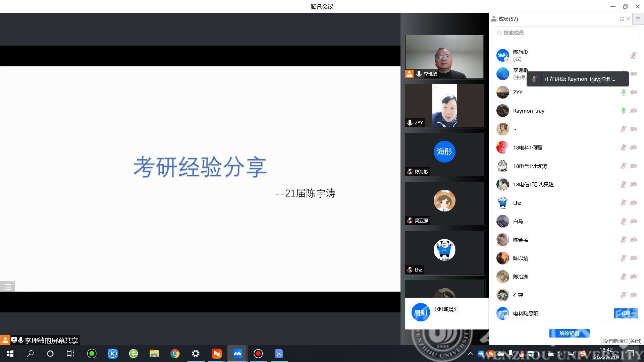Screen dimensions: 644x362
Task: Select 李理敏's video thumbnail
Action: pos(444,57)
